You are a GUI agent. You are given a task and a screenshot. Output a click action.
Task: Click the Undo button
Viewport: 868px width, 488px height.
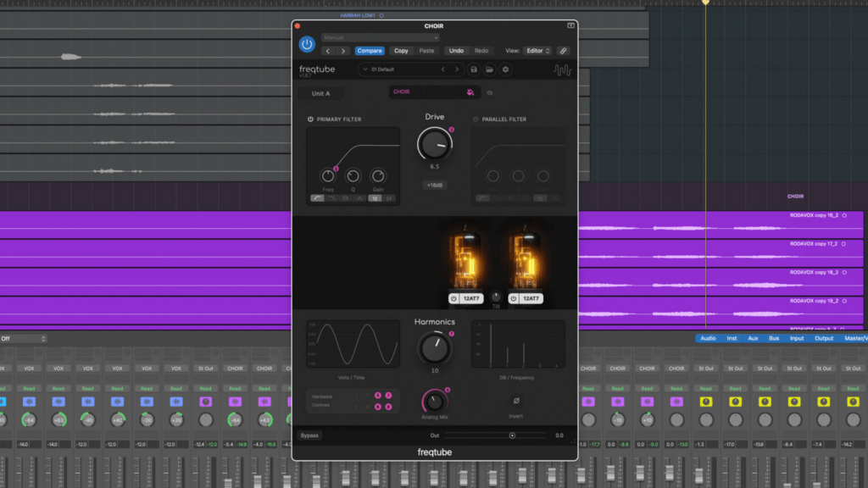tap(456, 51)
